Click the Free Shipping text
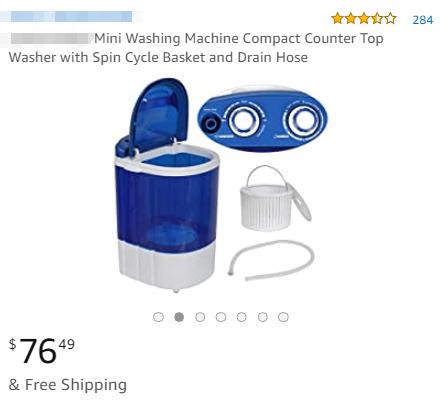 tap(68, 385)
